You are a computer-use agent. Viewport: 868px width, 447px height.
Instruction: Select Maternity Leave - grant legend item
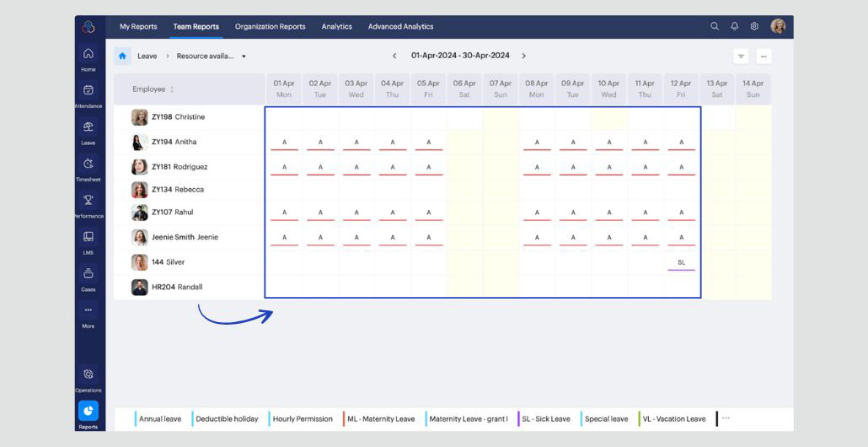(469, 419)
